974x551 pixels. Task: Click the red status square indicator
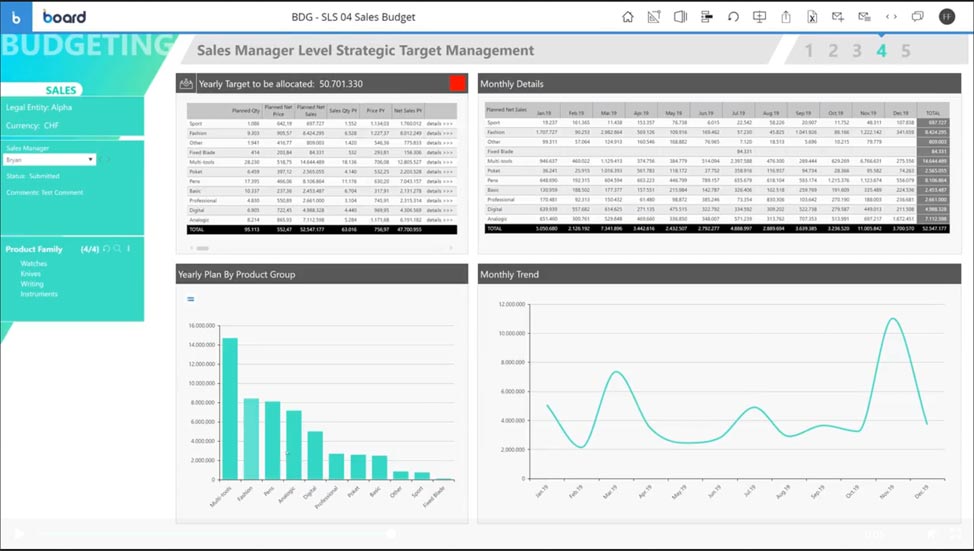coord(457,83)
